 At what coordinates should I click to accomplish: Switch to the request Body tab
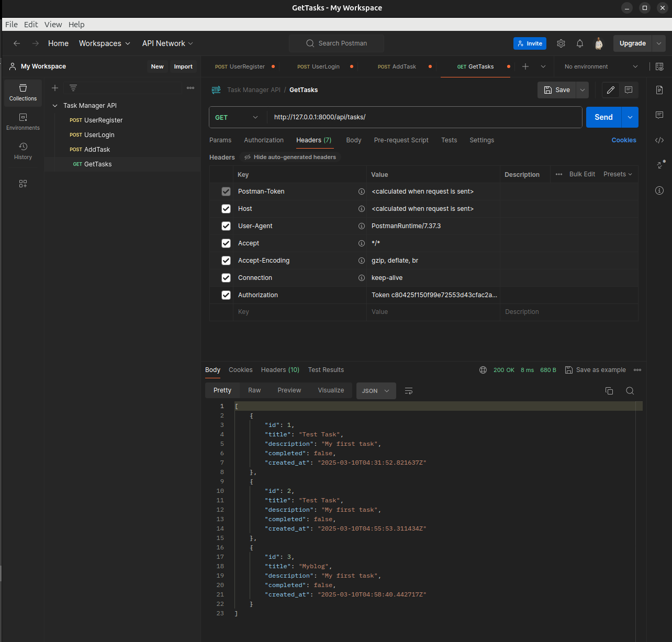click(x=354, y=140)
